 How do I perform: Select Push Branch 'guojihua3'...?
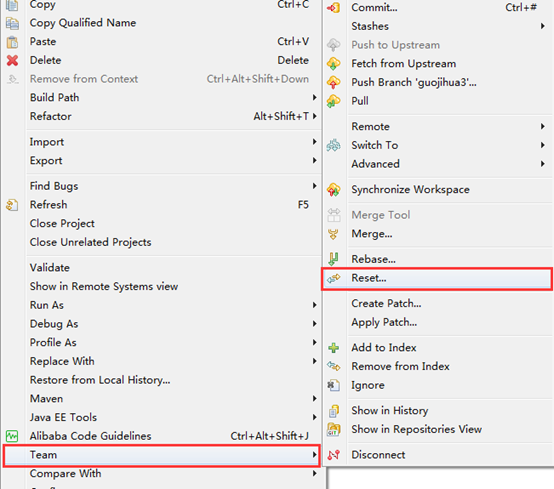pos(414,83)
